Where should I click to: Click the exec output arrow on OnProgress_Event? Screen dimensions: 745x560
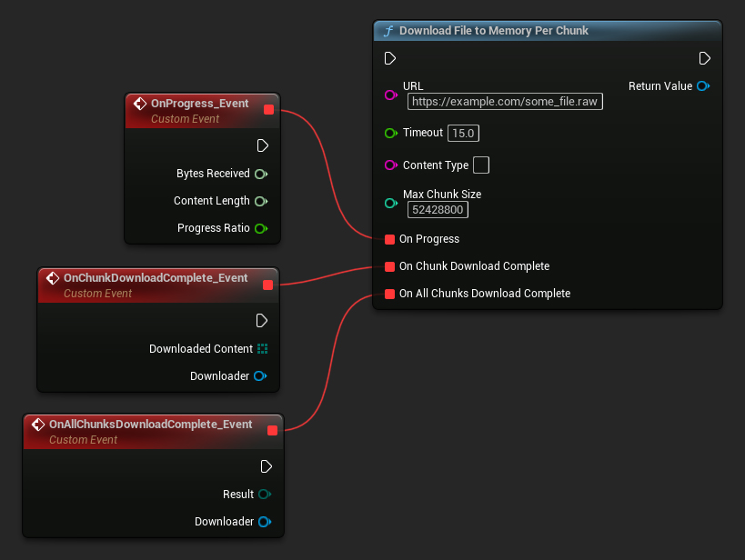click(x=262, y=145)
